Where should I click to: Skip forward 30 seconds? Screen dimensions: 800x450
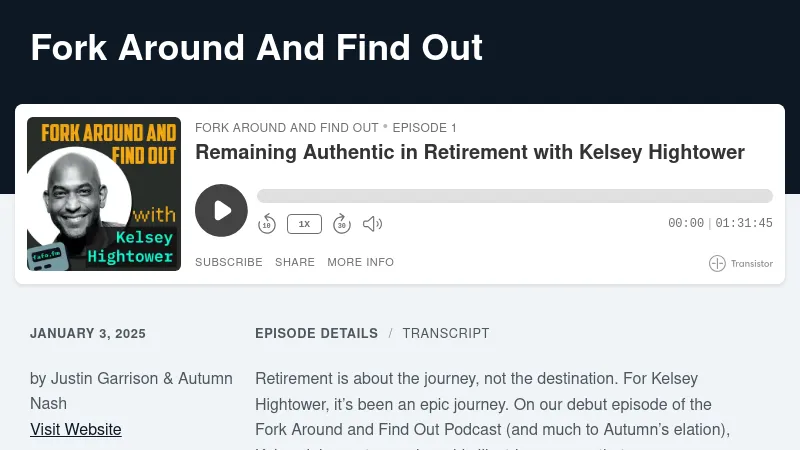coord(341,224)
